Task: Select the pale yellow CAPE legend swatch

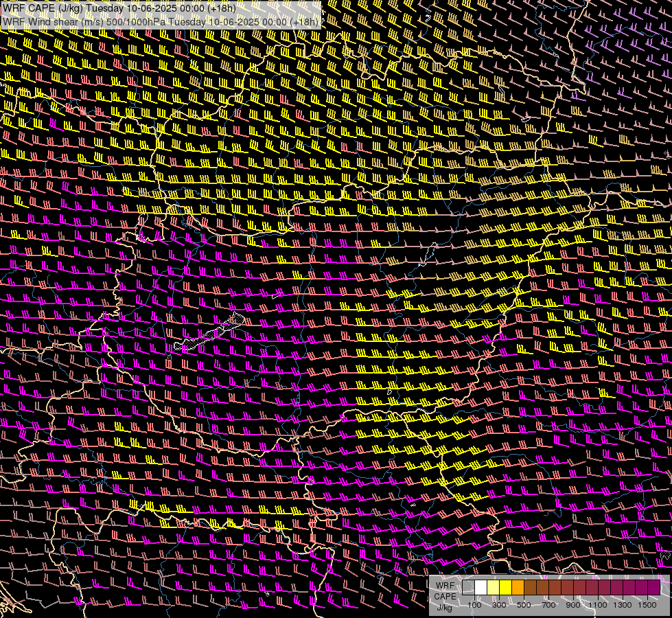Action: pyautogui.click(x=494, y=588)
